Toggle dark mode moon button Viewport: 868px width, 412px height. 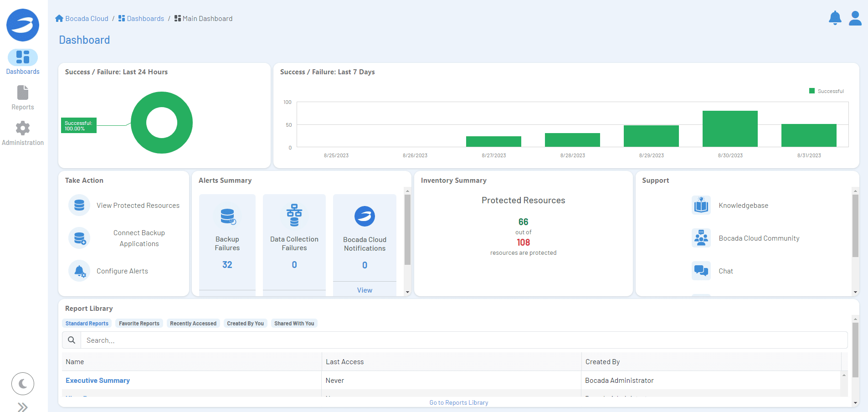click(23, 384)
